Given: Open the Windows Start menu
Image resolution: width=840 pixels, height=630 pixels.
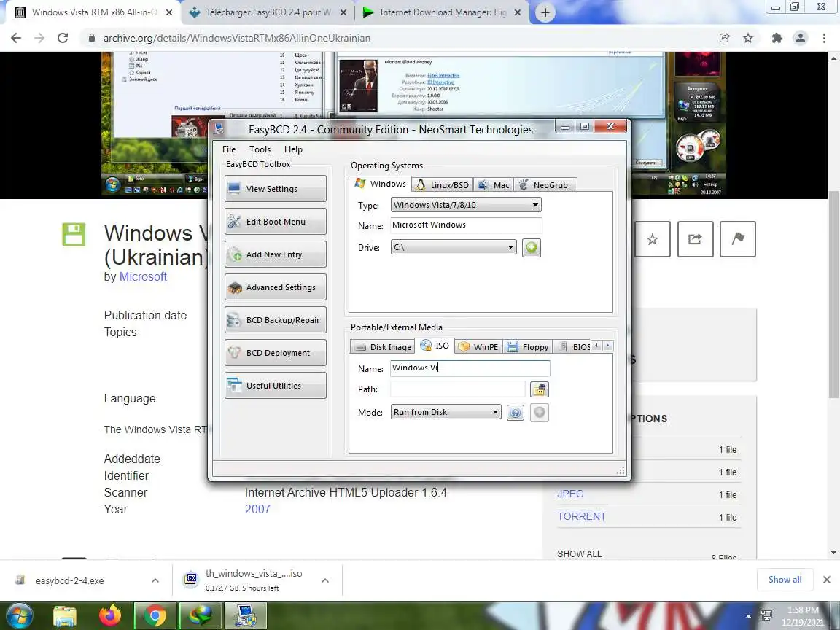Looking at the screenshot, I should click(x=19, y=615).
